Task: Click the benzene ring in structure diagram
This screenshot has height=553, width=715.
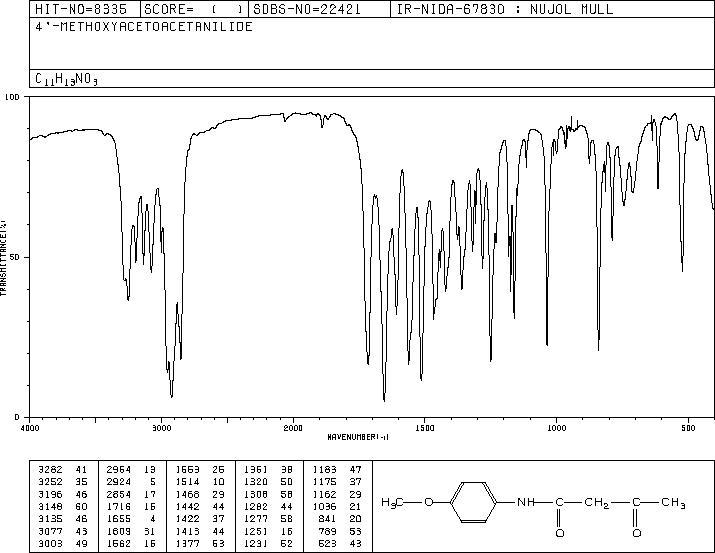Action: [474, 502]
